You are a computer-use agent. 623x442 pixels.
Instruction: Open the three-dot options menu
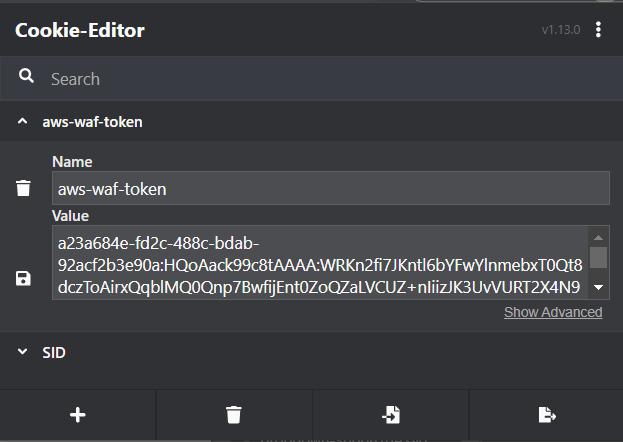(x=598, y=29)
